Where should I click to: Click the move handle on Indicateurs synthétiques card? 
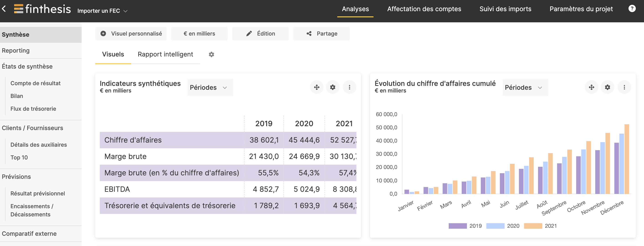pyautogui.click(x=317, y=87)
